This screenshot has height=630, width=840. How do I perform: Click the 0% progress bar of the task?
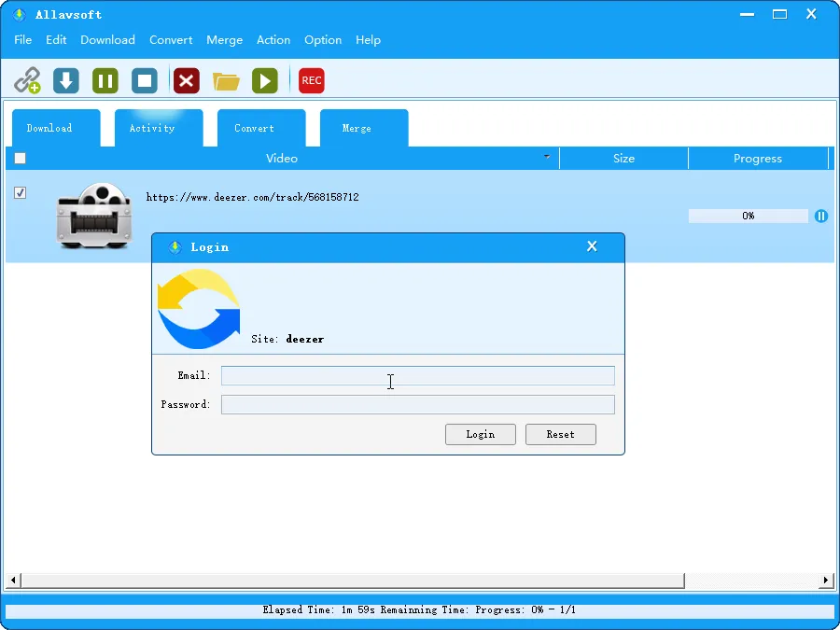point(749,216)
